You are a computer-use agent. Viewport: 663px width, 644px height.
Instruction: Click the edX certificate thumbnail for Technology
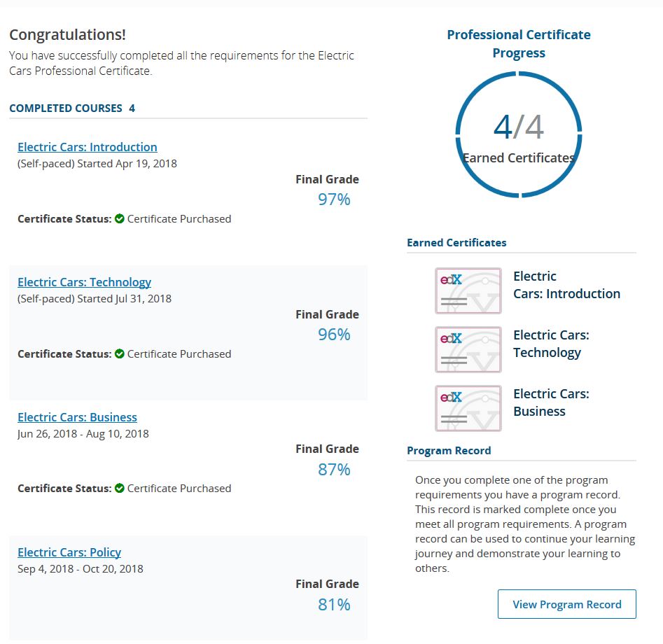pos(468,349)
